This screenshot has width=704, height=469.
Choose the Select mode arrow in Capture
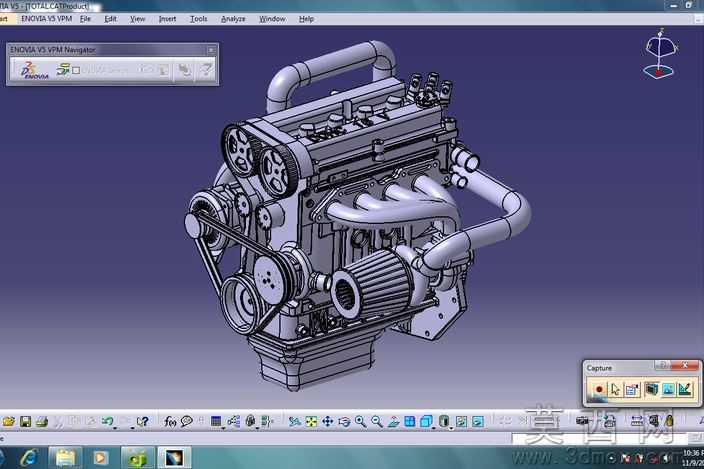coord(615,389)
